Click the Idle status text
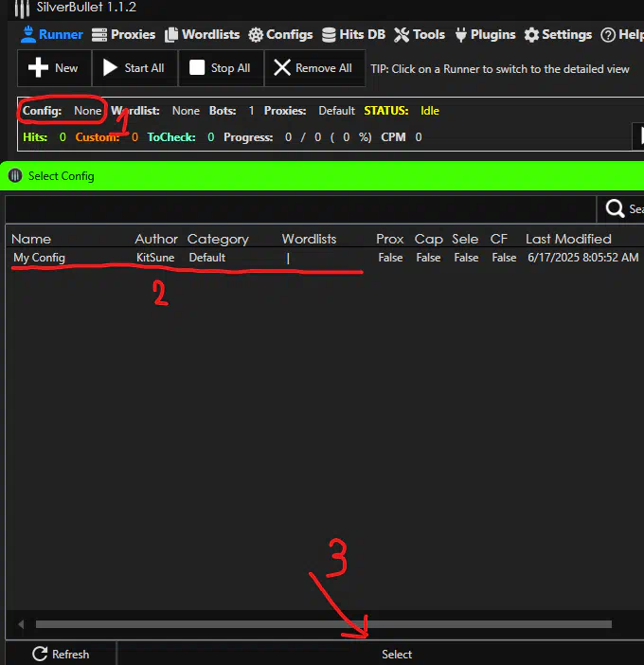 click(x=429, y=111)
